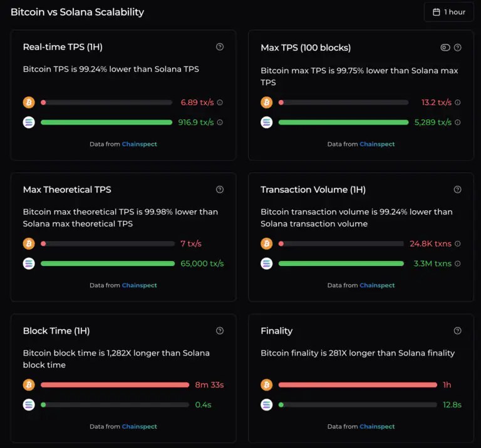Click help icon on Block Time card

220,331
